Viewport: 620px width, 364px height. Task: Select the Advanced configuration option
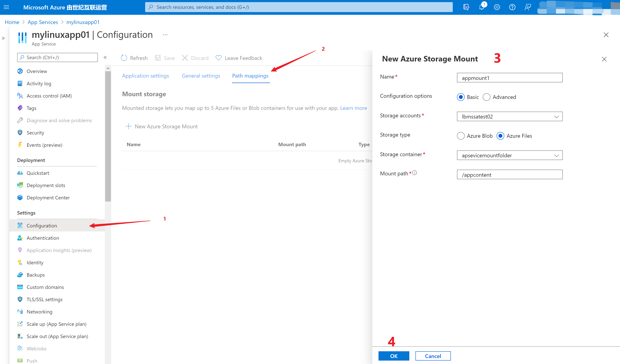486,97
